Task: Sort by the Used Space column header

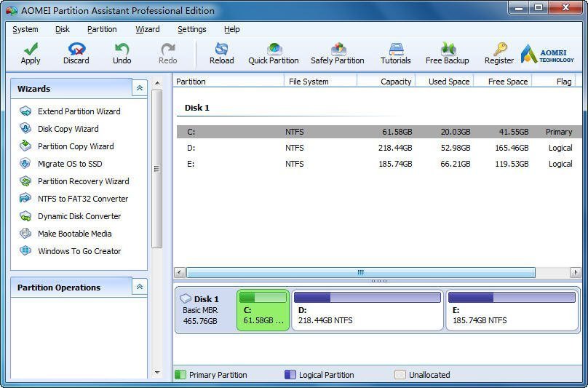Action: [x=445, y=82]
